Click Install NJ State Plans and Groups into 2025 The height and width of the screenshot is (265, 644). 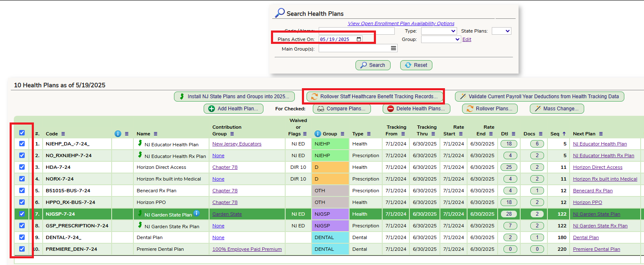click(234, 97)
